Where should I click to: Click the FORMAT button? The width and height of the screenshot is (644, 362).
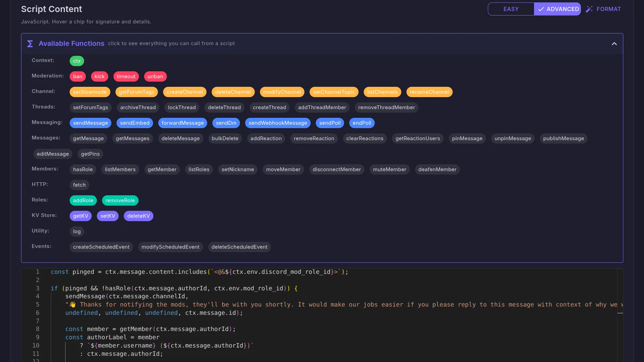[603, 9]
